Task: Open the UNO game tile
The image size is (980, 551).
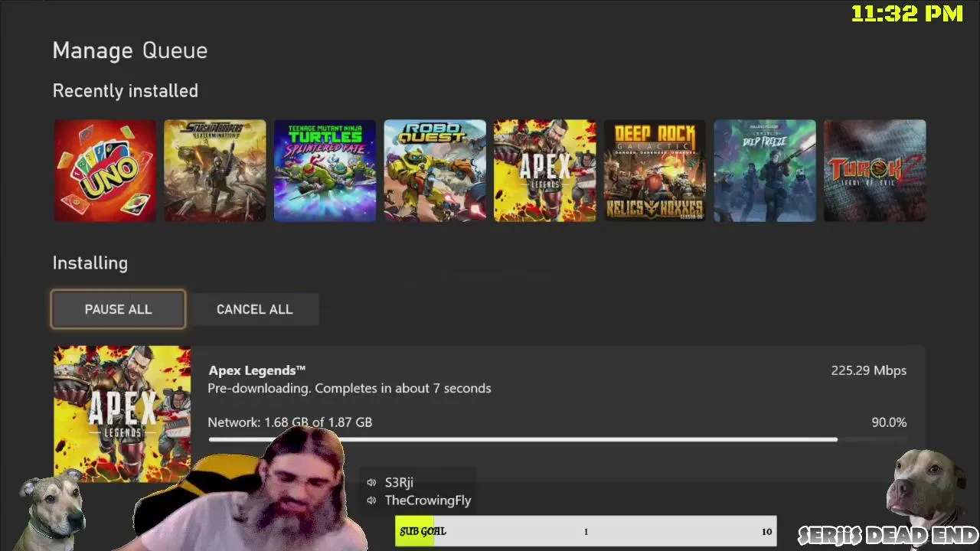Action: point(105,171)
